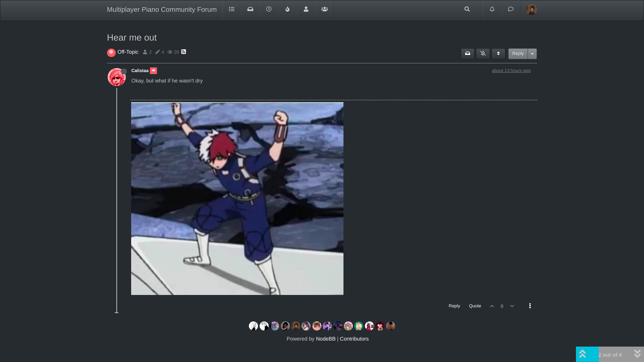The height and width of the screenshot is (362, 644).
Task: Mark topic unread with the inbox button
Action: pyautogui.click(x=468, y=54)
